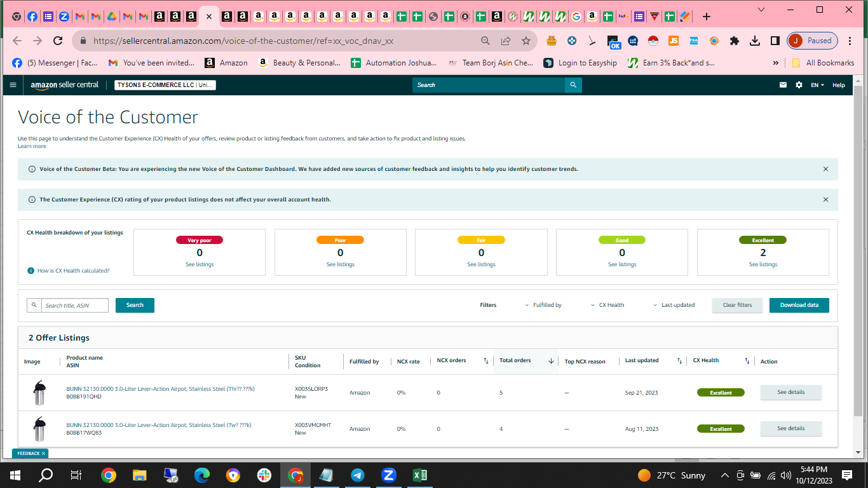Open Telegram from the taskbar
This screenshot has height=488, width=868.
click(357, 475)
